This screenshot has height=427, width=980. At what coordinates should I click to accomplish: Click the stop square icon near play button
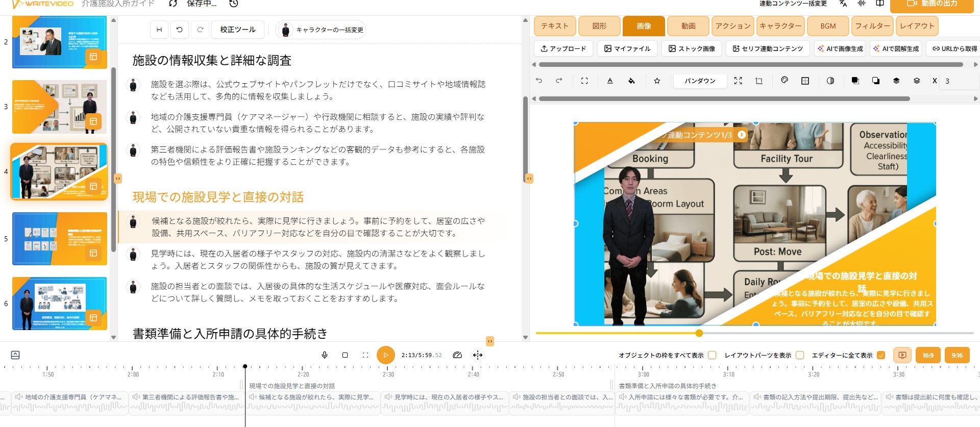(345, 355)
